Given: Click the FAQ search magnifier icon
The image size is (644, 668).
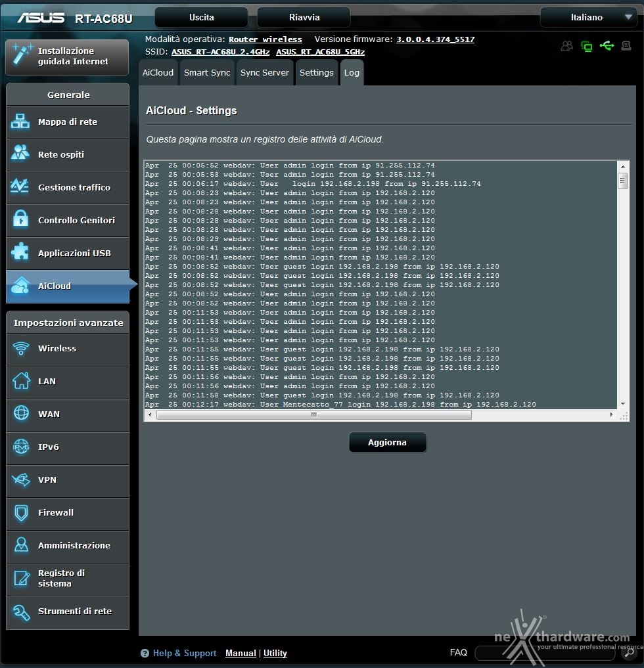Looking at the screenshot, I should pos(629,653).
